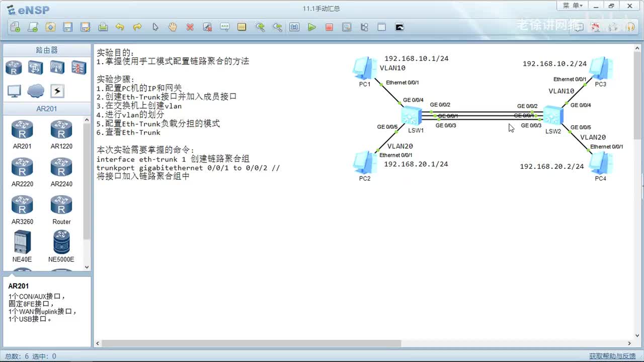Select the firewall device category

tap(78, 67)
